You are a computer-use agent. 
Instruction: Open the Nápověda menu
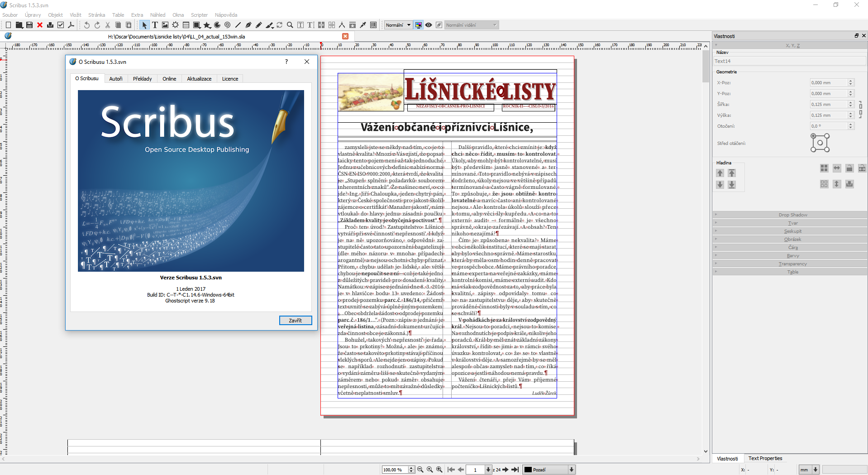(x=226, y=15)
